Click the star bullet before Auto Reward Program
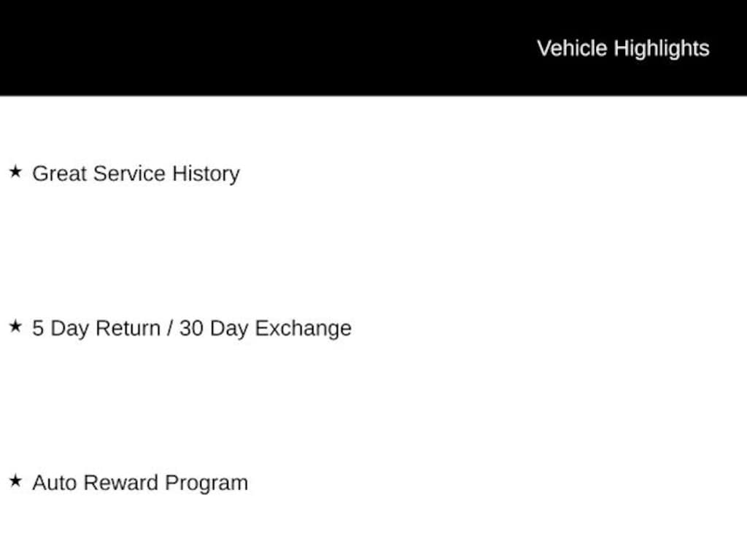 tap(15, 481)
